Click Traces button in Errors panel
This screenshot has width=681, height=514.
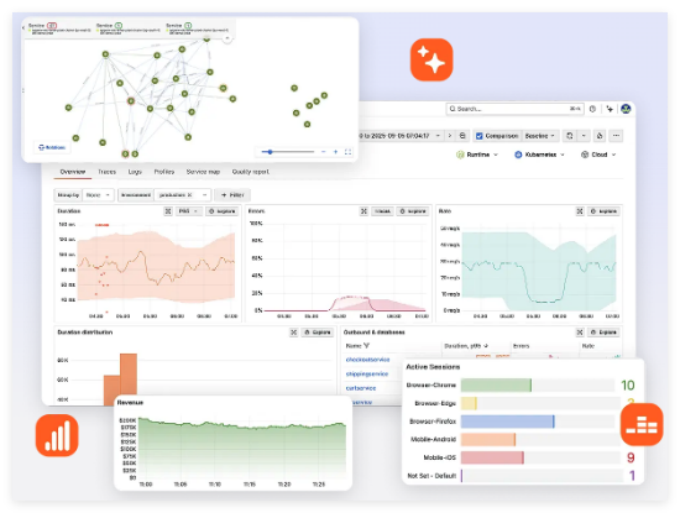point(382,211)
